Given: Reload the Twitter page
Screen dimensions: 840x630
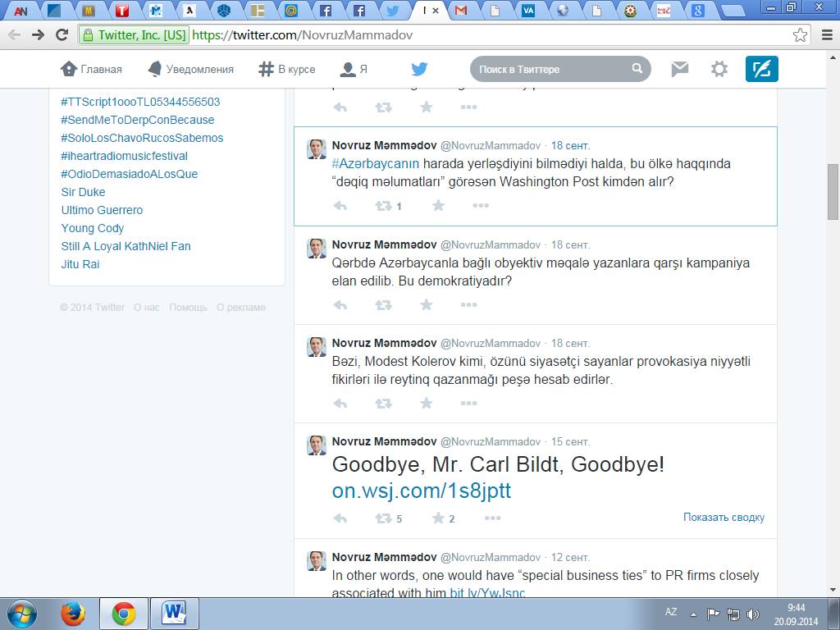Looking at the screenshot, I should 62,35.
